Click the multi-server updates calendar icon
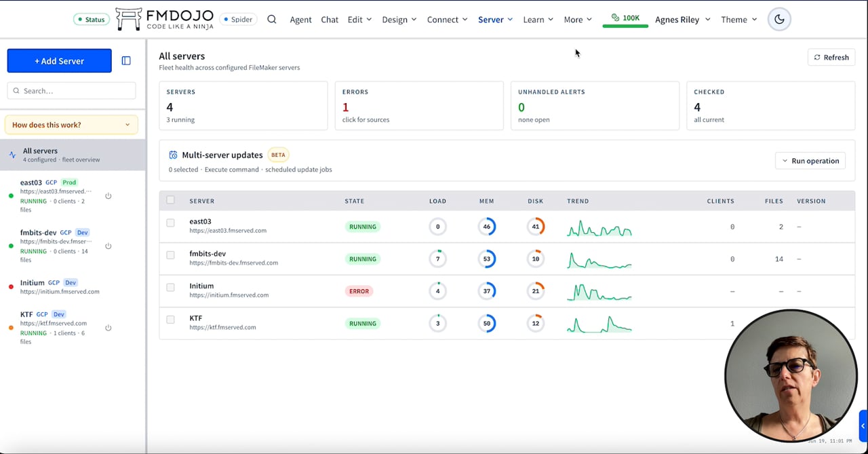Viewport: 868px width, 454px height. (173, 155)
